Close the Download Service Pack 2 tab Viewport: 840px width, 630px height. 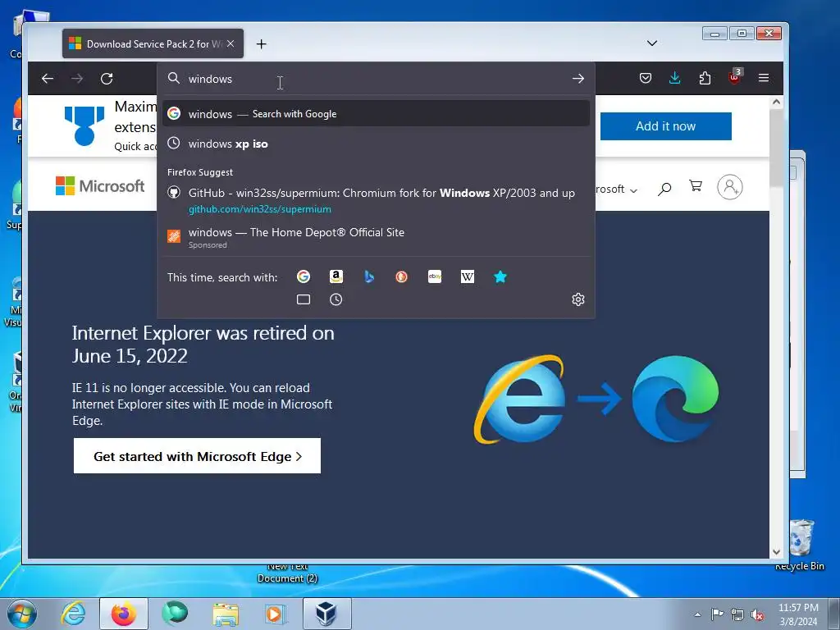click(x=231, y=43)
